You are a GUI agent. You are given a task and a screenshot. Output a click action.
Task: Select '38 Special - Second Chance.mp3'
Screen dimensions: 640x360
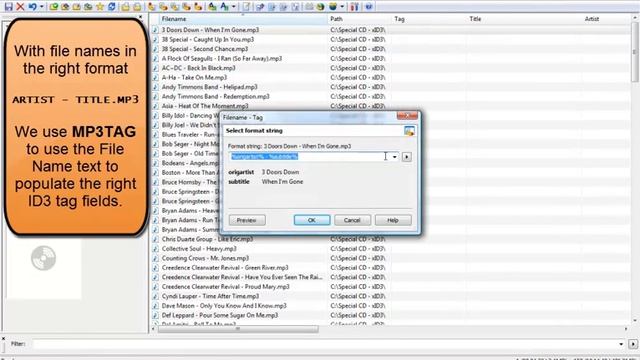click(x=204, y=49)
